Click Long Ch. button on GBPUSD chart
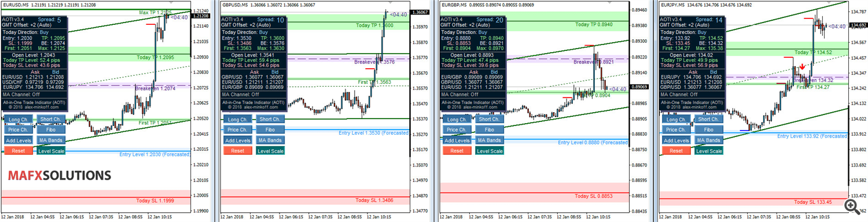 click(x=237, y=120)
